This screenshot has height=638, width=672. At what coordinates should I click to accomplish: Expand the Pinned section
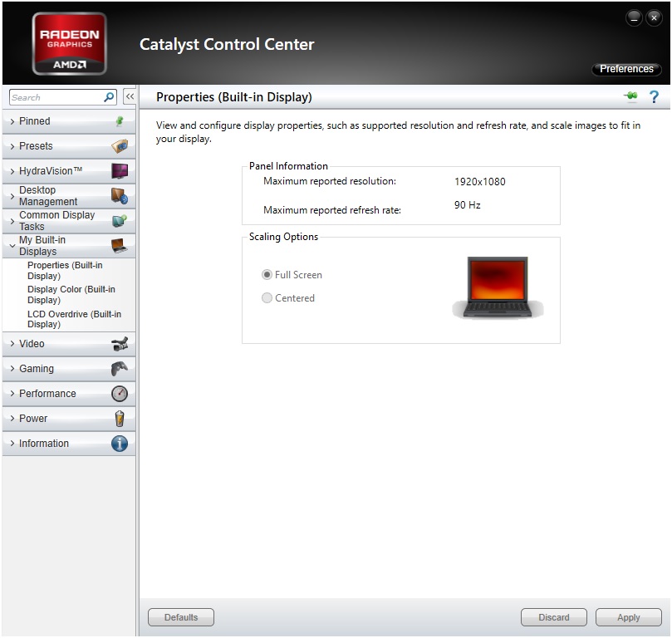click(x=69, y=121)
